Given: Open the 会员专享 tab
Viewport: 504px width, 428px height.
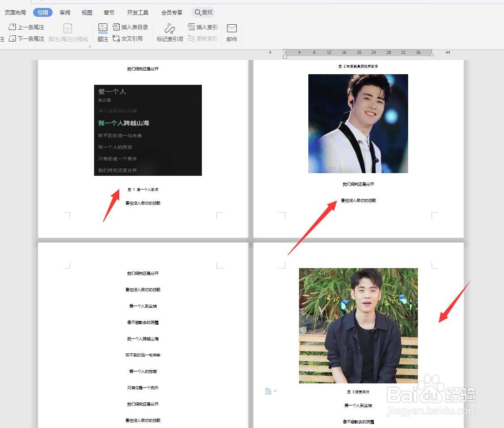Looking at the screenshot, I should pyautogui.click(x=172, y=12).
